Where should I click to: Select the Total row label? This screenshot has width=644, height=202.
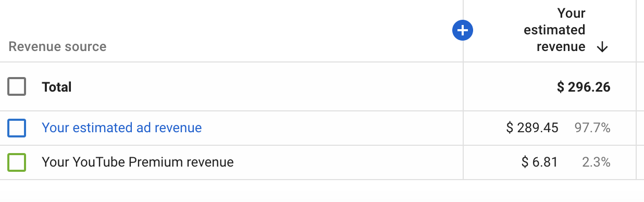pos(57,87)
